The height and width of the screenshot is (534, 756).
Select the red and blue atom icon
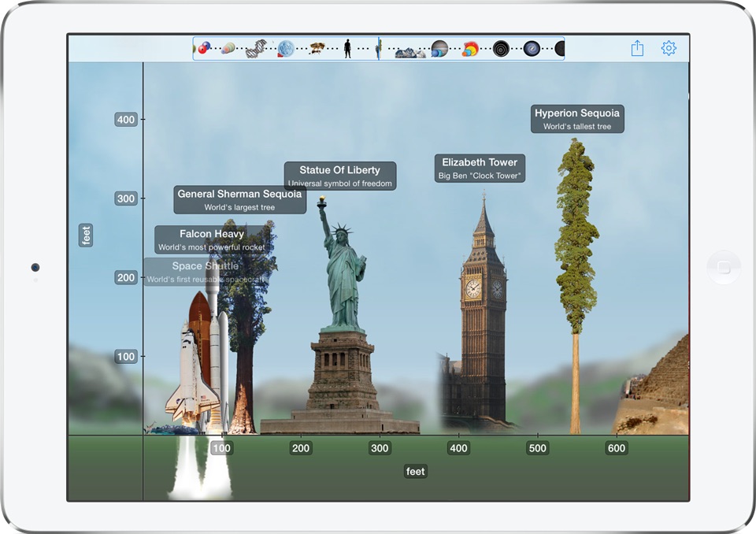tap(204, 48)
